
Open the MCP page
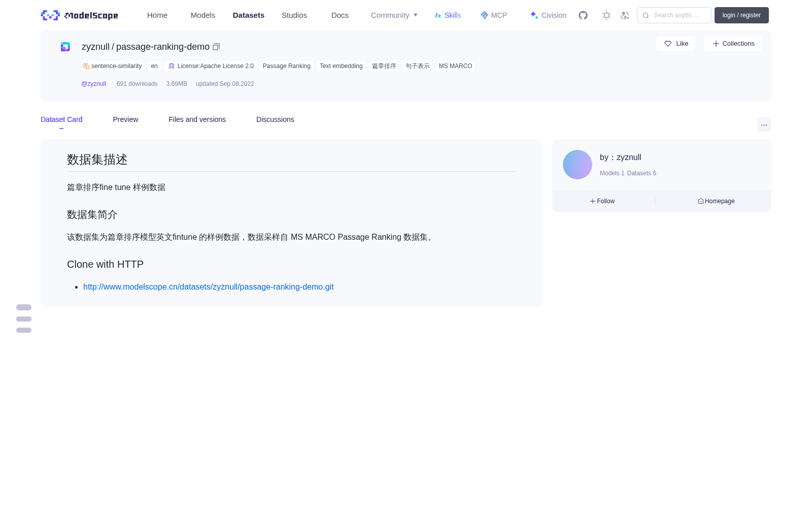click(493, 15)
